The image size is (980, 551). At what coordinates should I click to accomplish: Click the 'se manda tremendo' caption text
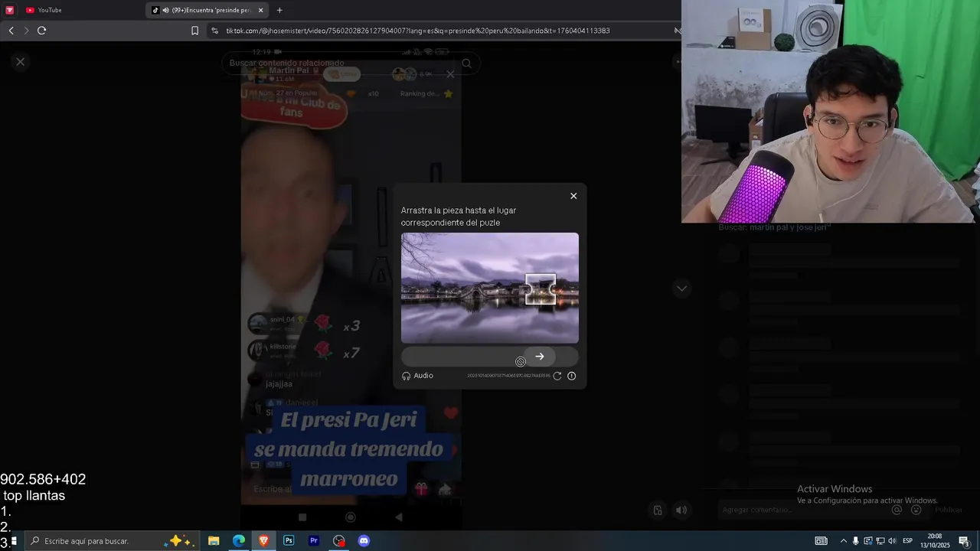[348, 449]
